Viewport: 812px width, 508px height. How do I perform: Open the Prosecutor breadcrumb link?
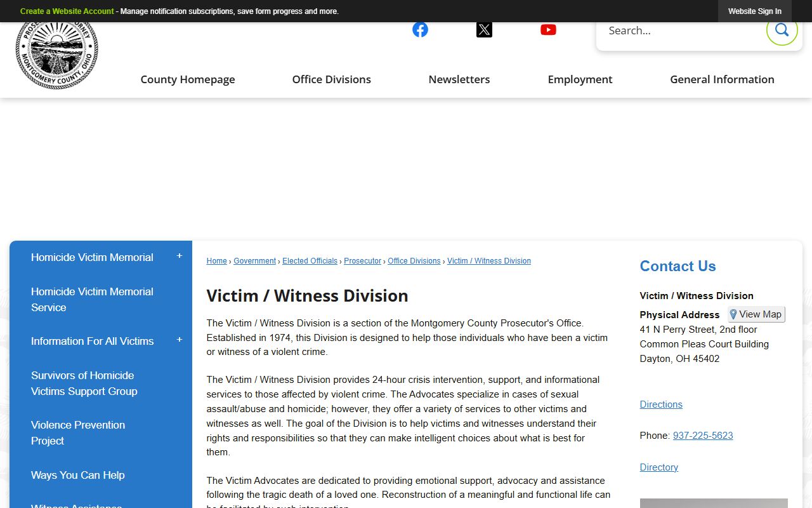(x=362, y=261)
